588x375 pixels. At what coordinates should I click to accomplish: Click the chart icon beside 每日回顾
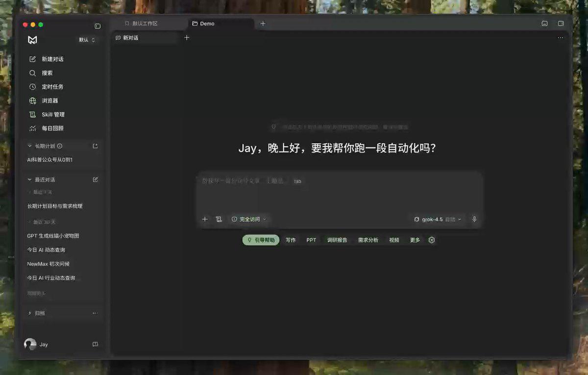(33, 128)
